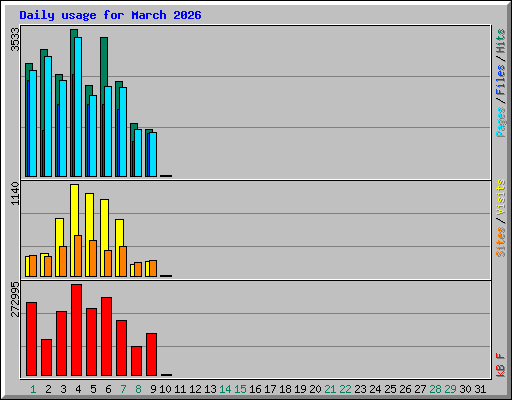
Task: Click the cyan files bar for day 1
Action: [x=33, y=123]
